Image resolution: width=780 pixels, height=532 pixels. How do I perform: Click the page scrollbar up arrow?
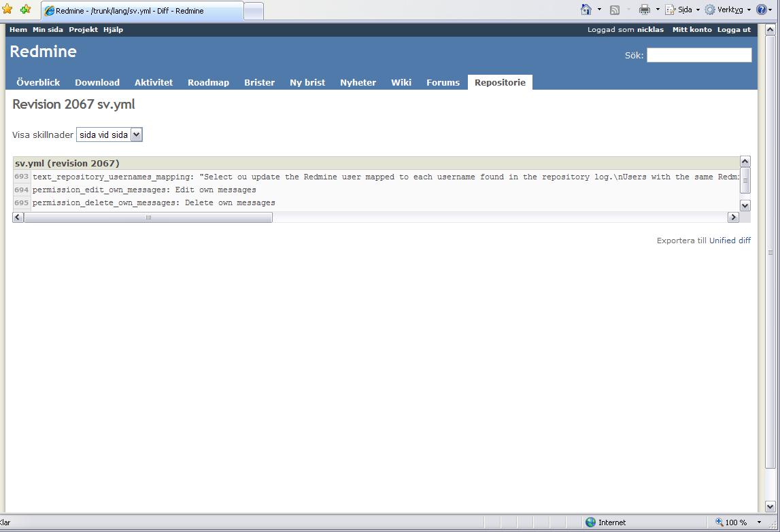(770, 29)
